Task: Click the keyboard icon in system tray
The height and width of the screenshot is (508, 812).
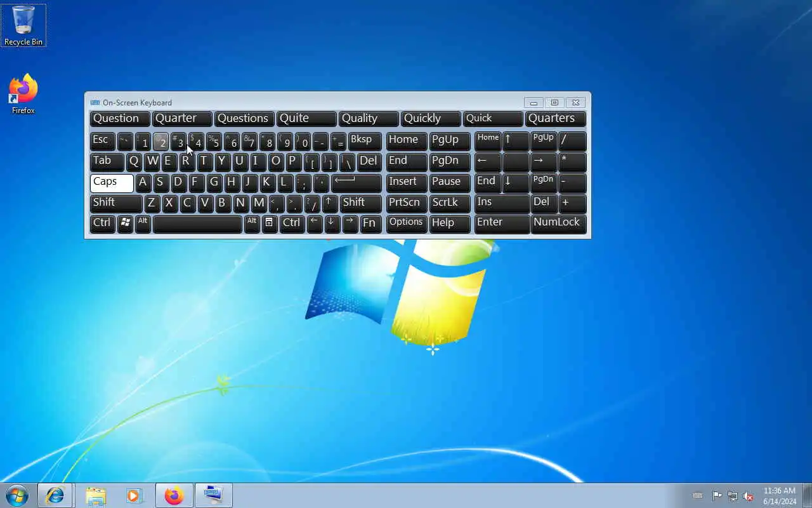Action: [x=698, y=496]
